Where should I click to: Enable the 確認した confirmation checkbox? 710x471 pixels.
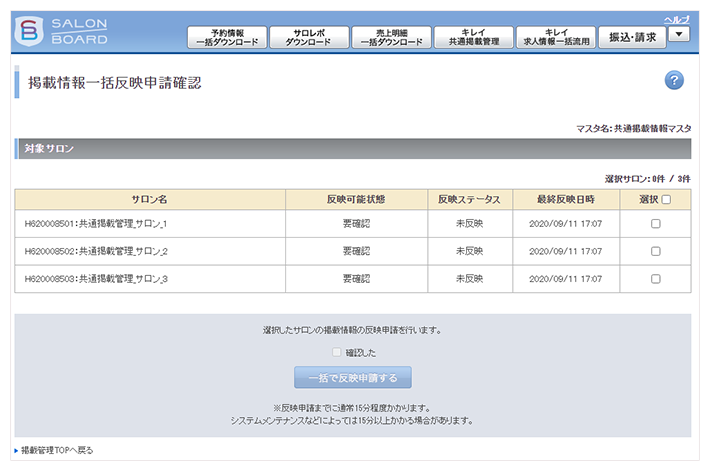coord(337,352)
